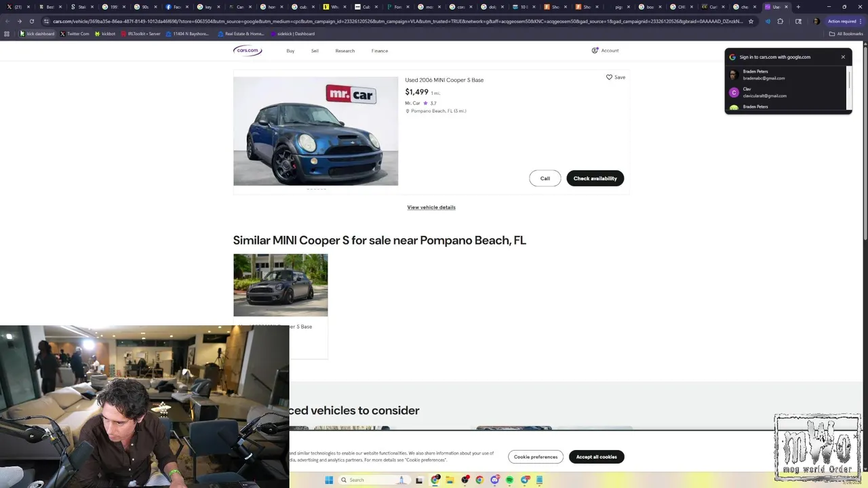Image resolution: width=868 pixels, height=488 pixels.
Task: Open the Windows Start menu
Action: tap(329, 480)
